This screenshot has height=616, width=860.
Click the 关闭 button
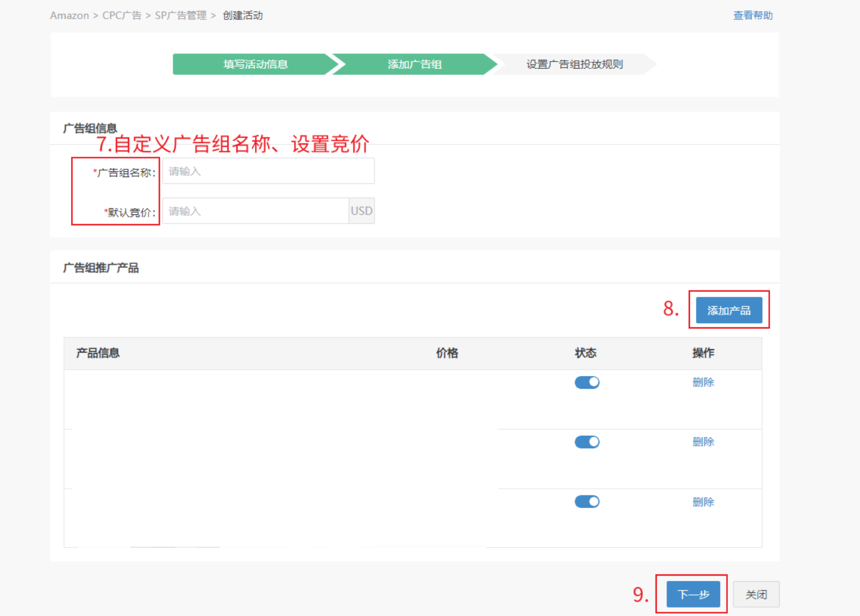point(756,595)
